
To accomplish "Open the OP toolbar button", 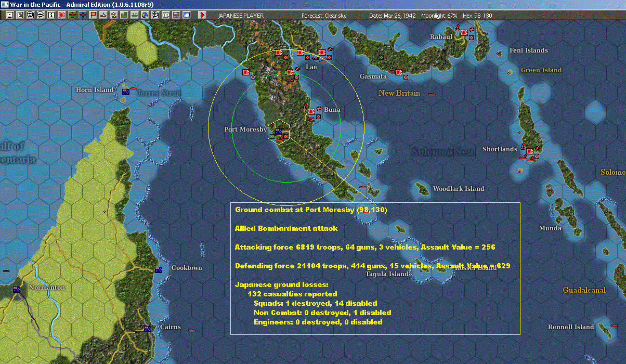I will coord(165,15).
